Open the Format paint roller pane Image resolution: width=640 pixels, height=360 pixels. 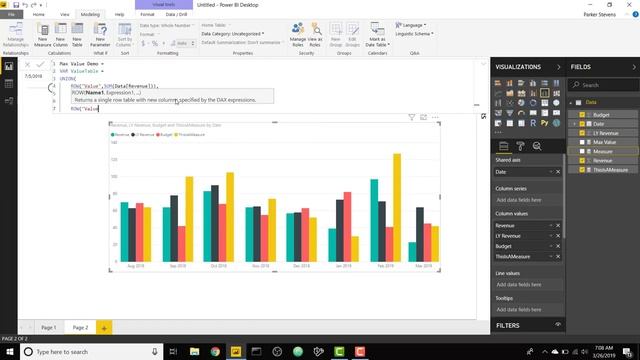520,146
